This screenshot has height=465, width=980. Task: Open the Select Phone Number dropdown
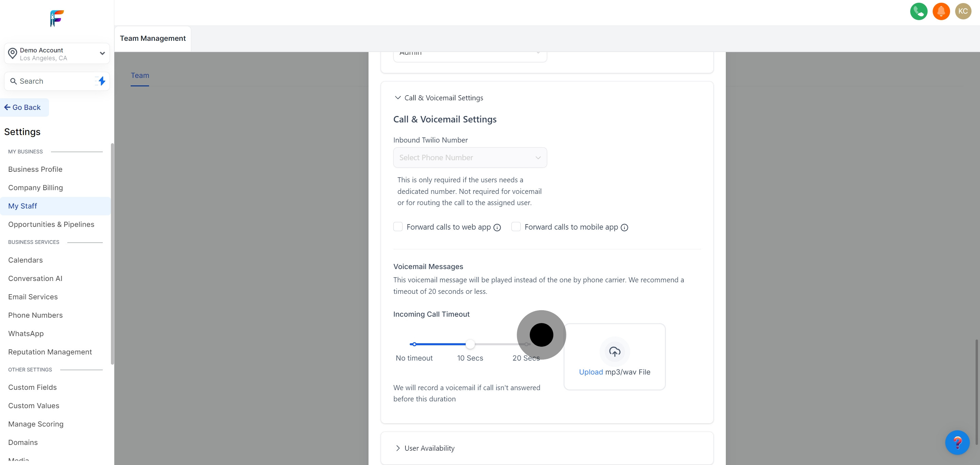tap(470, 157)
